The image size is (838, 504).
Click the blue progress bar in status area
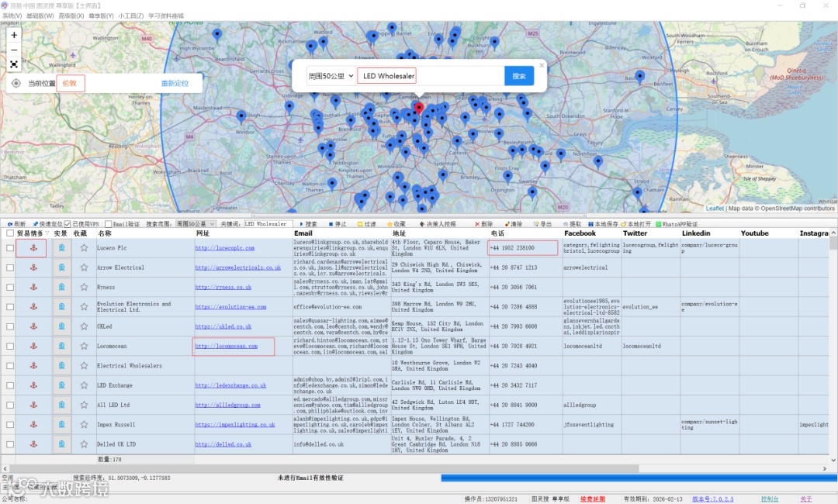[639, 478]
